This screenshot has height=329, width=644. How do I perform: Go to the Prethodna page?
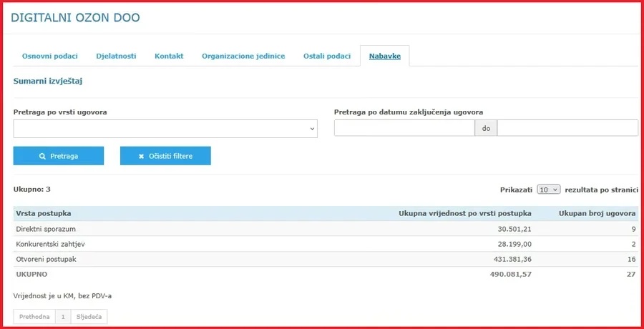click(x=34, y=317)
